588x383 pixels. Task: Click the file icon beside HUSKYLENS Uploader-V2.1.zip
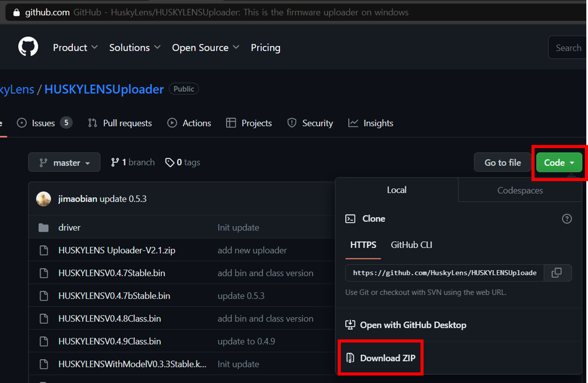pyautogui.click(x=44, y=250)
